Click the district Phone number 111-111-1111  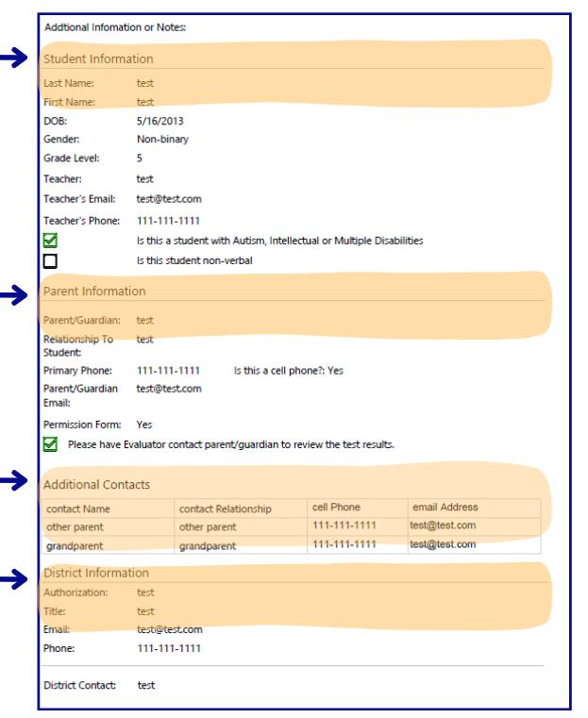pyautogui.click(x=169, y=648)
